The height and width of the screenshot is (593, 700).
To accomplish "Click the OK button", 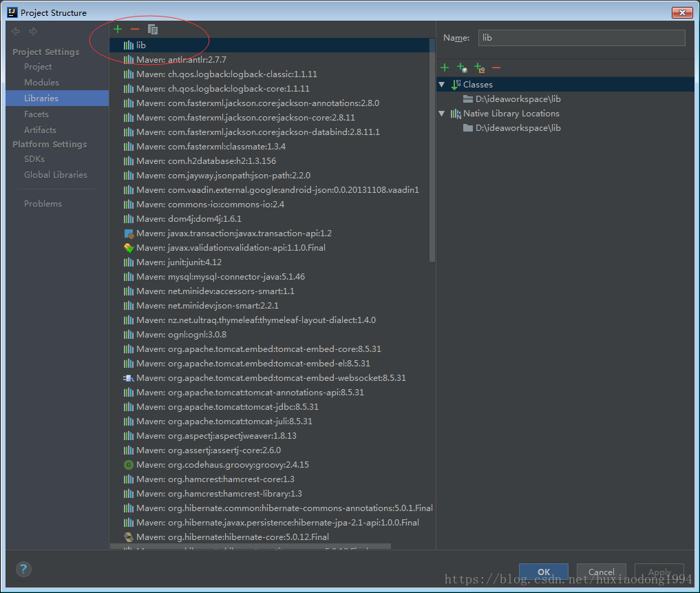I will pyautogui.click(x=543, y=572).
